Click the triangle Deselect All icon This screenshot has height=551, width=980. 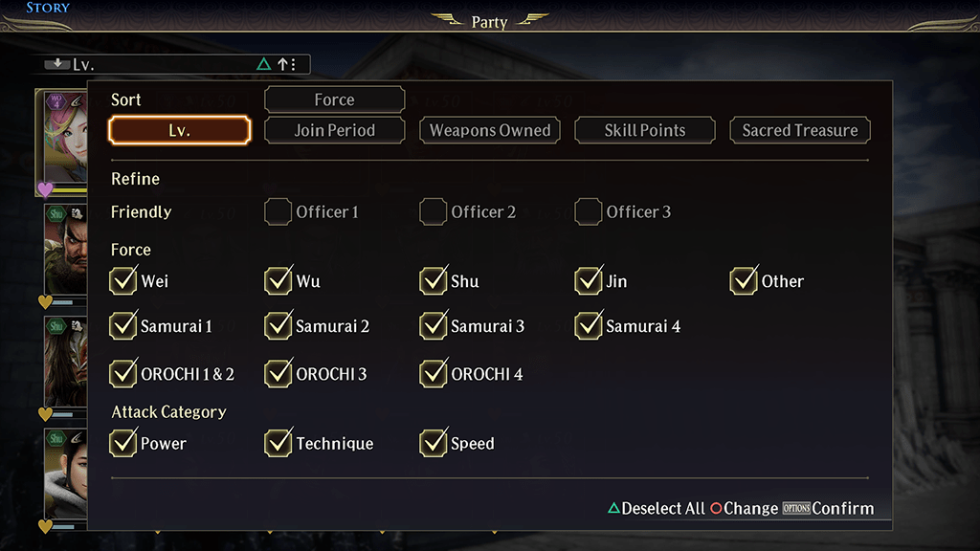[613, 508]
